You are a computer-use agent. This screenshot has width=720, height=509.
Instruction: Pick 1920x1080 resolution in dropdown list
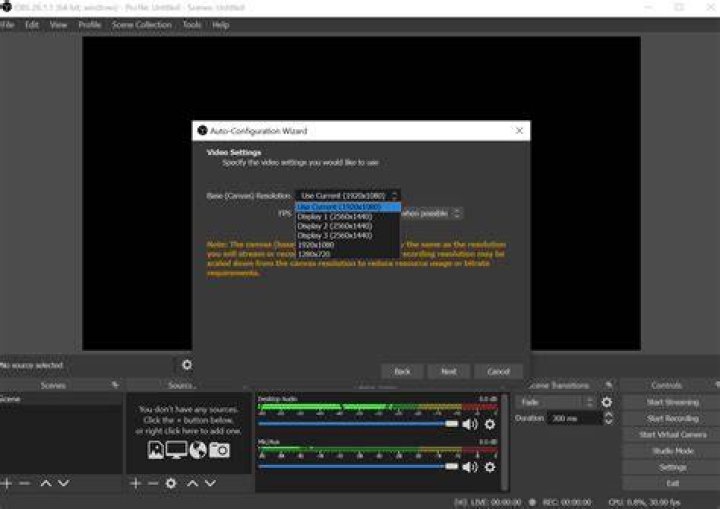point(348,245)
